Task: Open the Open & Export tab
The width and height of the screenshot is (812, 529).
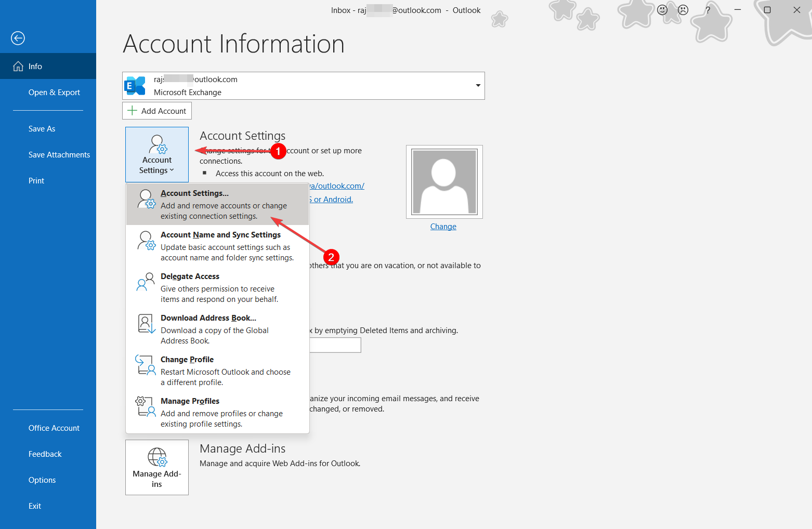Action: pyautogui.click(x=48, y=92)
